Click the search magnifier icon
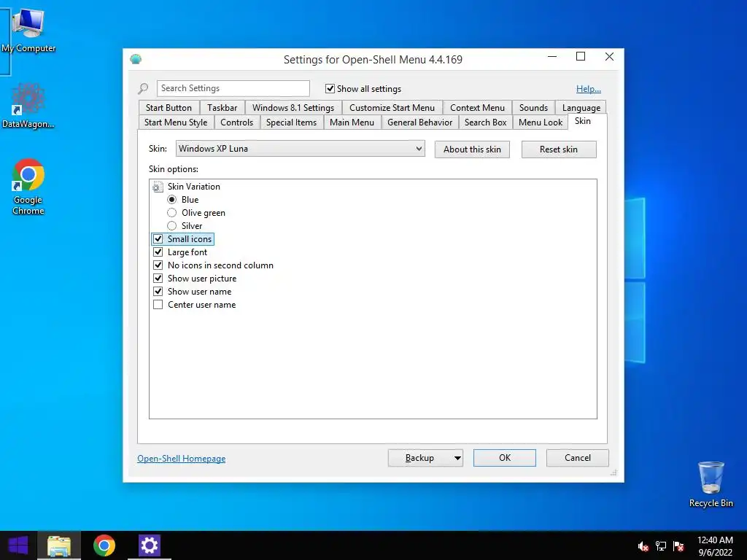747x560 pixels. click(143, 88)
